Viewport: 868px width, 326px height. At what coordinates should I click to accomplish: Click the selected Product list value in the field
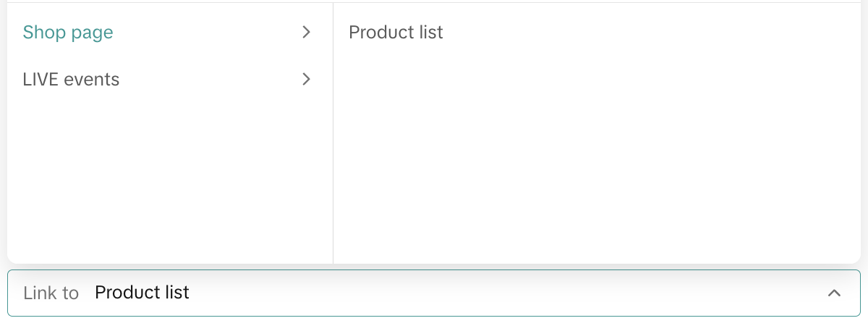142,293
